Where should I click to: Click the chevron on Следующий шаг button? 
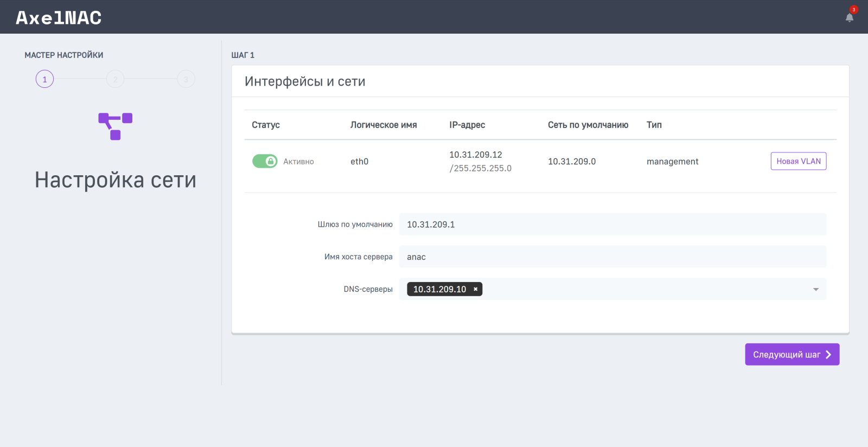[828, 354]
